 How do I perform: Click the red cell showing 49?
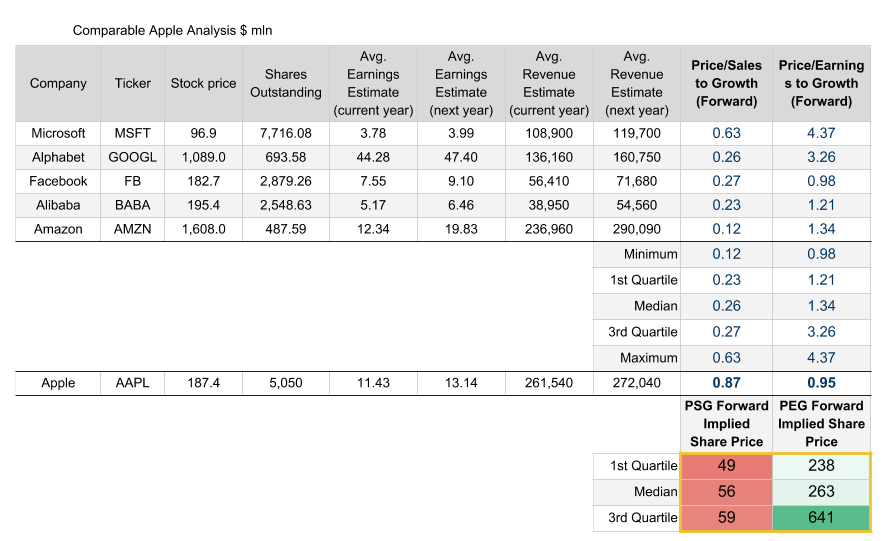[726, 466]
